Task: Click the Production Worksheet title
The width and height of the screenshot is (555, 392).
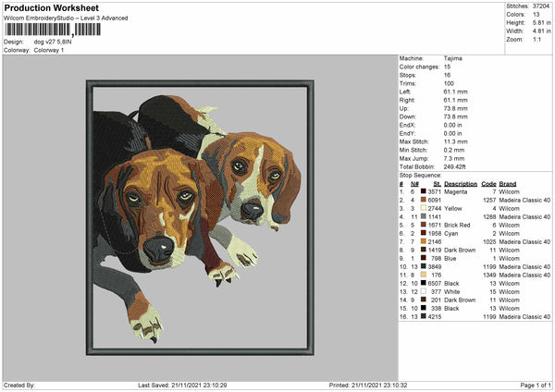Action: click(51, 7)
